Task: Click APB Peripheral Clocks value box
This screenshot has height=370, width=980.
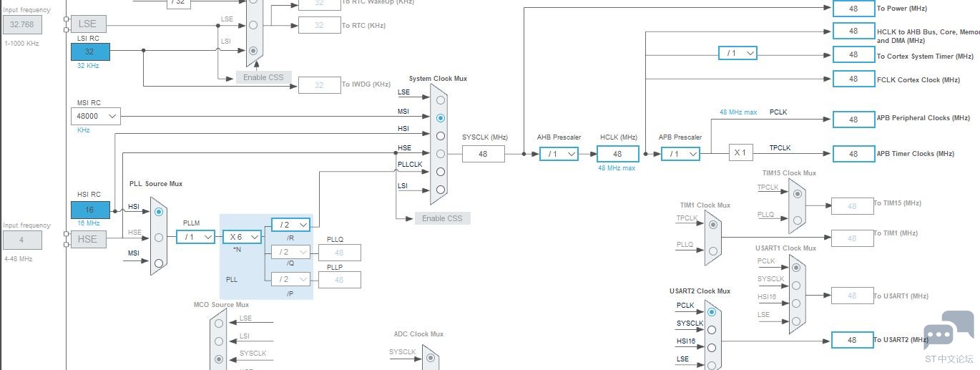Action: coord(853,120)
